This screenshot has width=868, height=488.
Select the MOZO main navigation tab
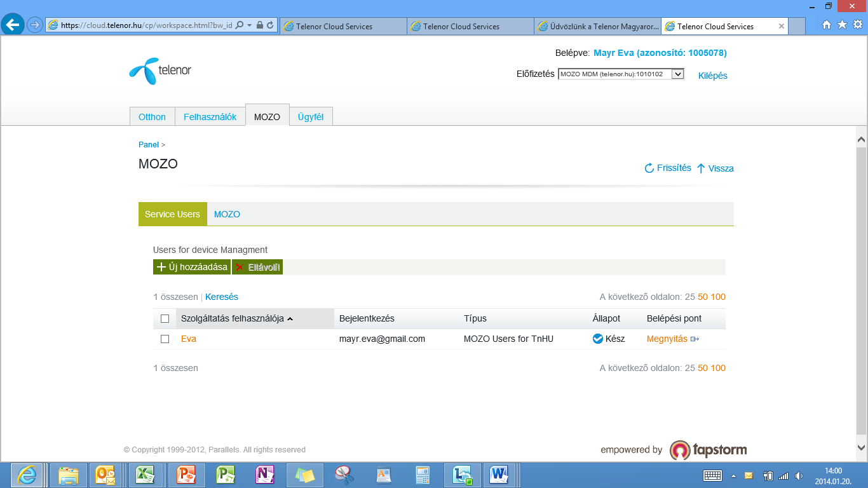(x=267, y=116)
